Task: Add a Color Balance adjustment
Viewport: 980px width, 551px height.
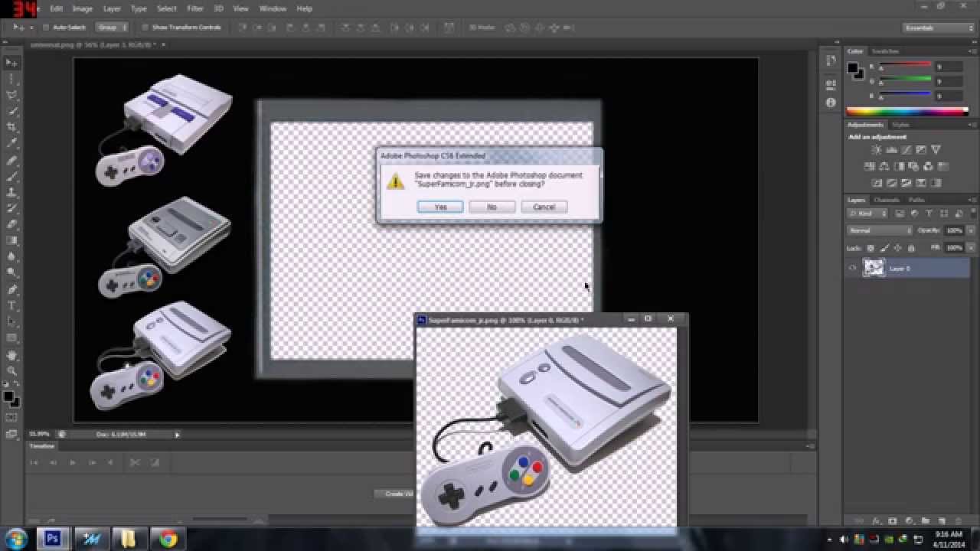Action: 884,166
